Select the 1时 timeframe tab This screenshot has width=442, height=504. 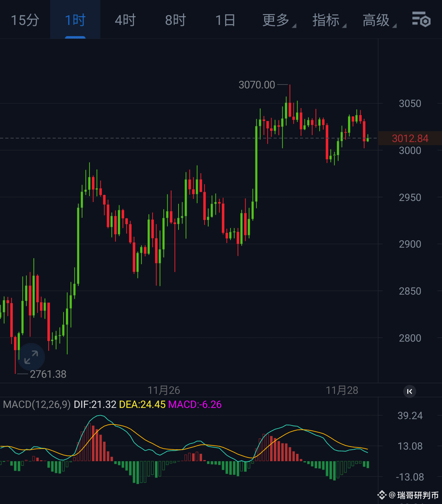click(75, 20)
